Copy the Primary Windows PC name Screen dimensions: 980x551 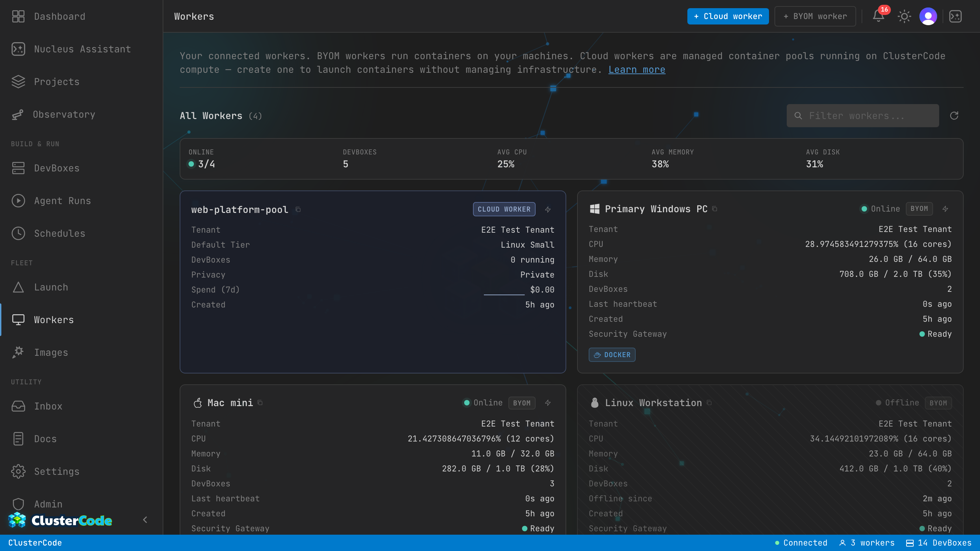[x=715, y=209]
